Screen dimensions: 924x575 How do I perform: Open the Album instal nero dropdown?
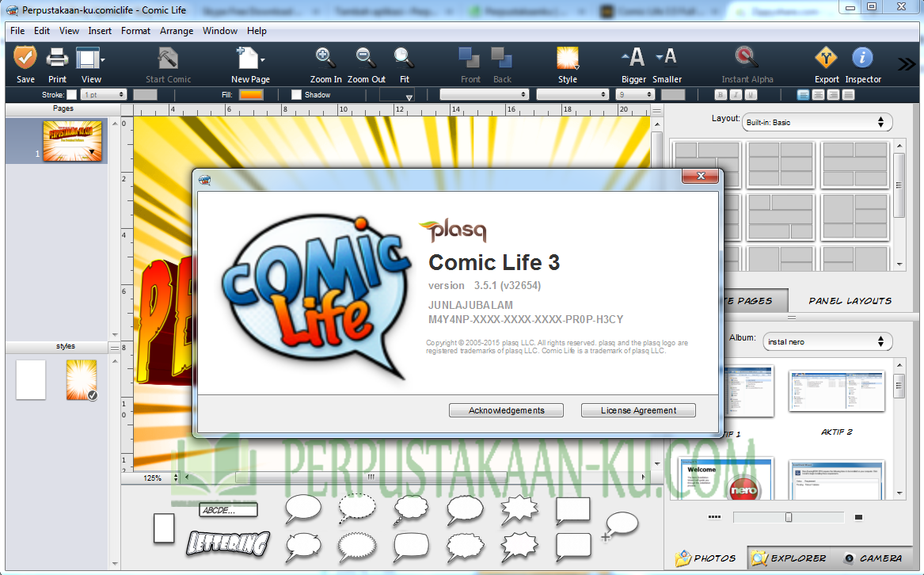827,341
